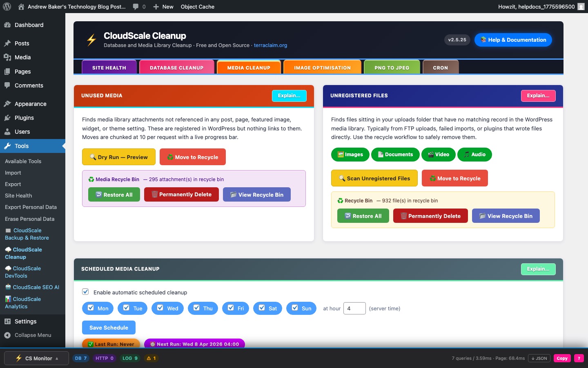Screen dimensions: 588x368
Task: Switch to the Database Cleanup tab
Action: (176, 67)
